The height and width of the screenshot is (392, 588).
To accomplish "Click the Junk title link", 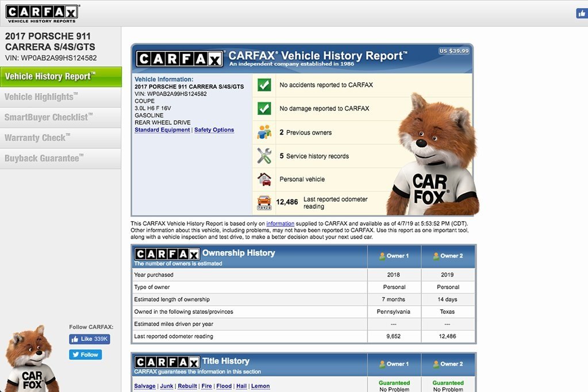I will tap(167, 386).
